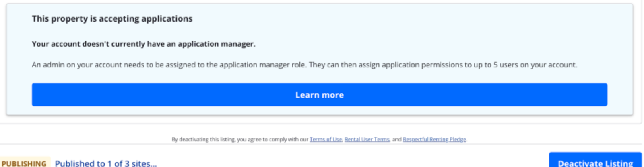Screen dimensions: 644x167
Task: Open the Terms of Use link
Action: click(x=326, y=139)
